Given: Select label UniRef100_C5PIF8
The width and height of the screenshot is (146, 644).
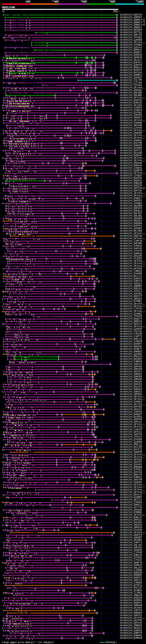Looking at the screenshot, I should pos(131,610).
